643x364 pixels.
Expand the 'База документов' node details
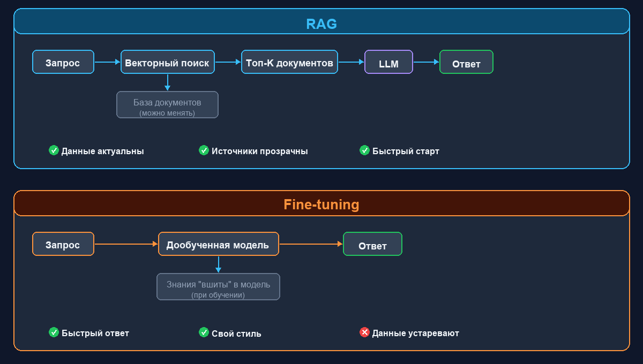click(167, 104)
